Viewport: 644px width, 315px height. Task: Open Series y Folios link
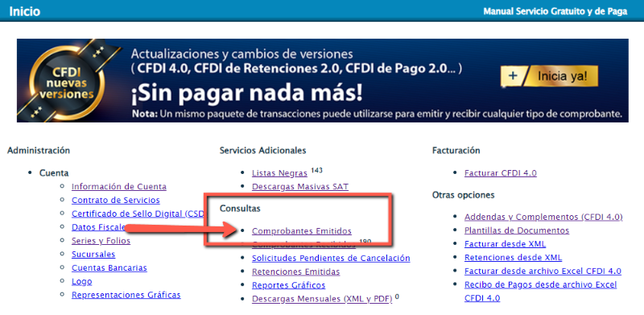tap(101, 241)
